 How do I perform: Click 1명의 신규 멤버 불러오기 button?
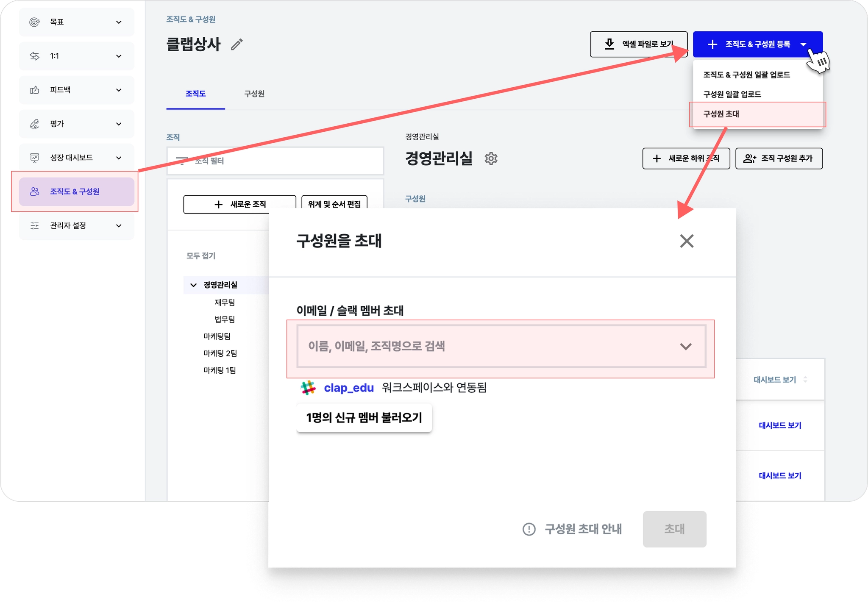coord(364,418)
